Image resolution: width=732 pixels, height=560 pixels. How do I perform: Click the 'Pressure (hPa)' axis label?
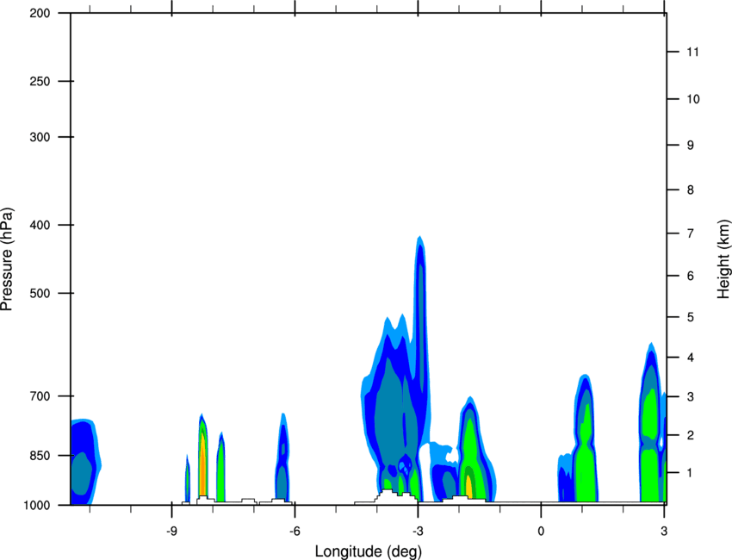coord(7,259)
